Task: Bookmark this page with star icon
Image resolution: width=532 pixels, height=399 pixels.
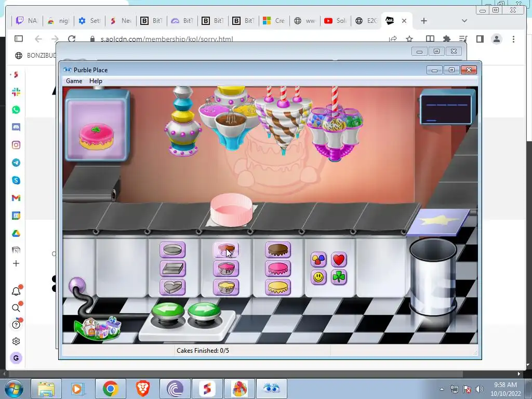Action: (409, 38)
